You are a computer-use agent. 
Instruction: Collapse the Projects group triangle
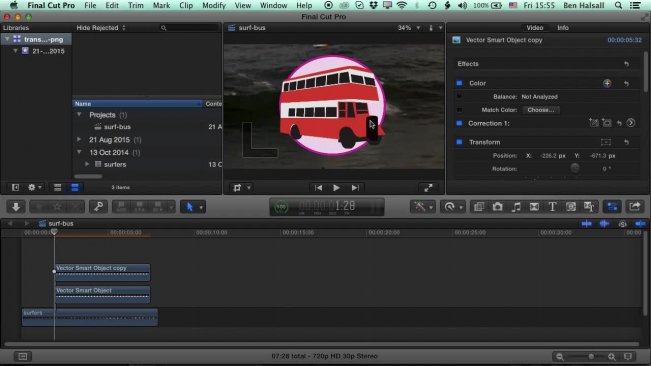(79, 114)
